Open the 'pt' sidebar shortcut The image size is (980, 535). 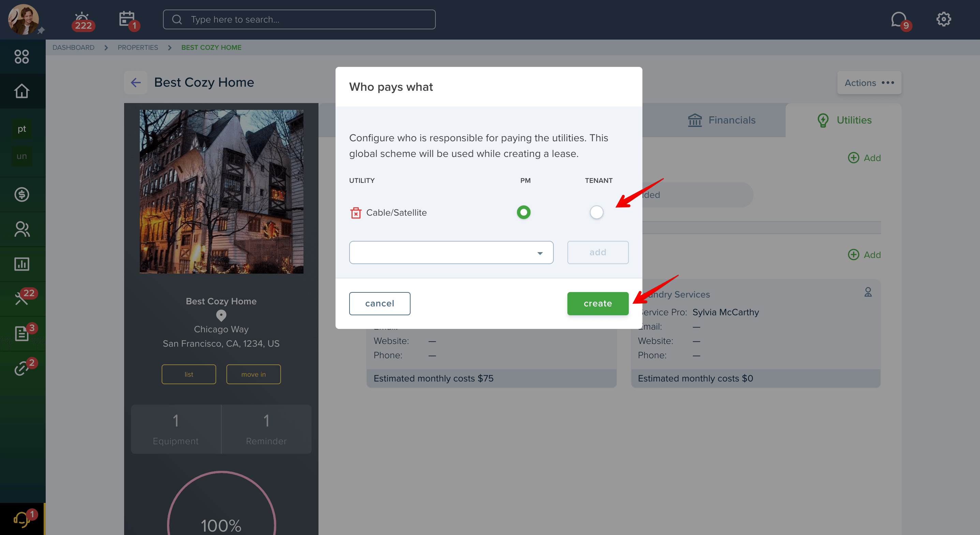(22, 129)
